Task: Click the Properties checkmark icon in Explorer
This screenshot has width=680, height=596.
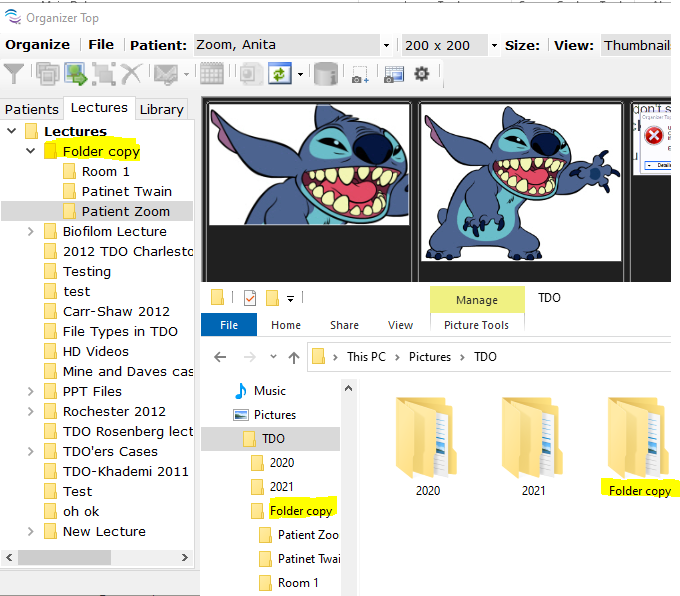Action: [250, 298]
